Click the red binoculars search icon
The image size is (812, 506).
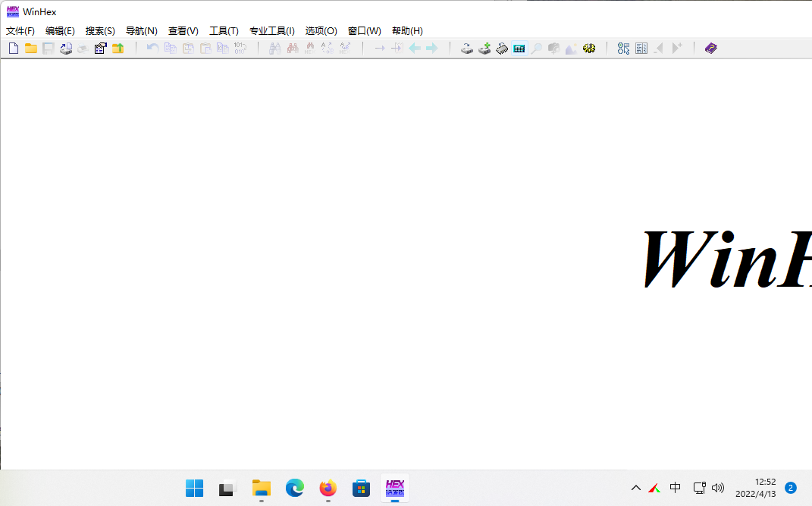click(x=293, y=49)
